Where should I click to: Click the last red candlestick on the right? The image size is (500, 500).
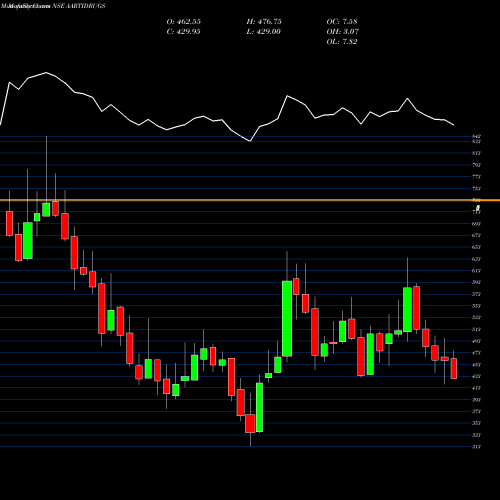[x=454, y=368]
